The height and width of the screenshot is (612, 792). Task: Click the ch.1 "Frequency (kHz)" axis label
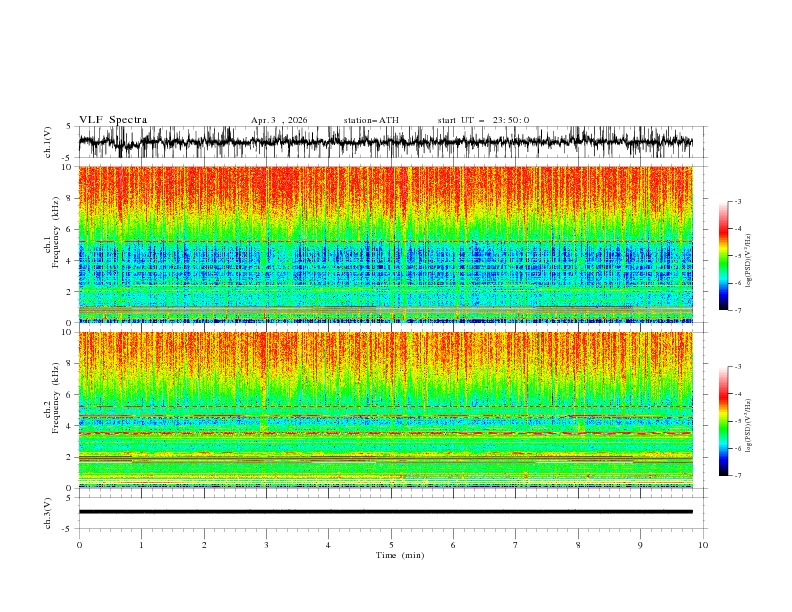click(56, 233)
